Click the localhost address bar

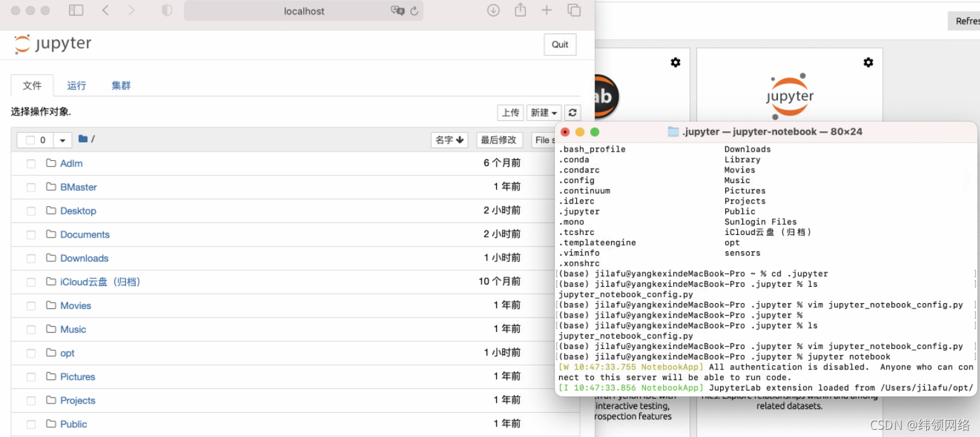pos(304,10)
